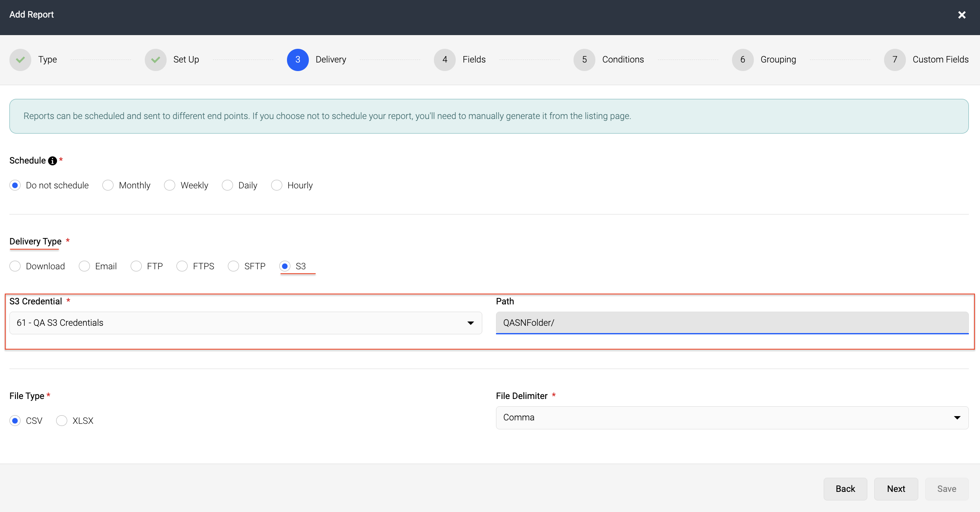
Task: Click the Next button
Action: pos(896,489)
